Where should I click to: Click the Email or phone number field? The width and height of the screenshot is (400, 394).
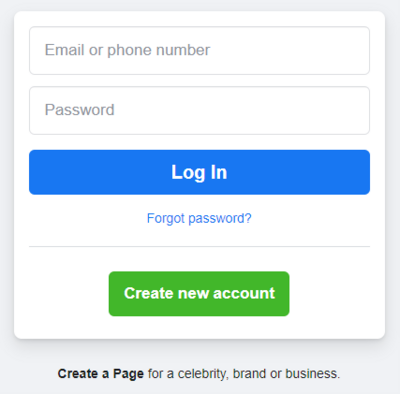click(199, 51)
